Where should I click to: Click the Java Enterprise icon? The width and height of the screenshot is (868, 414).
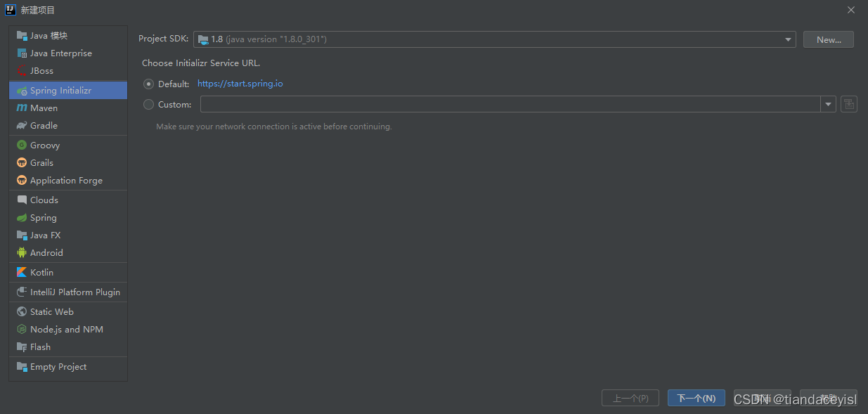[22, 53]
